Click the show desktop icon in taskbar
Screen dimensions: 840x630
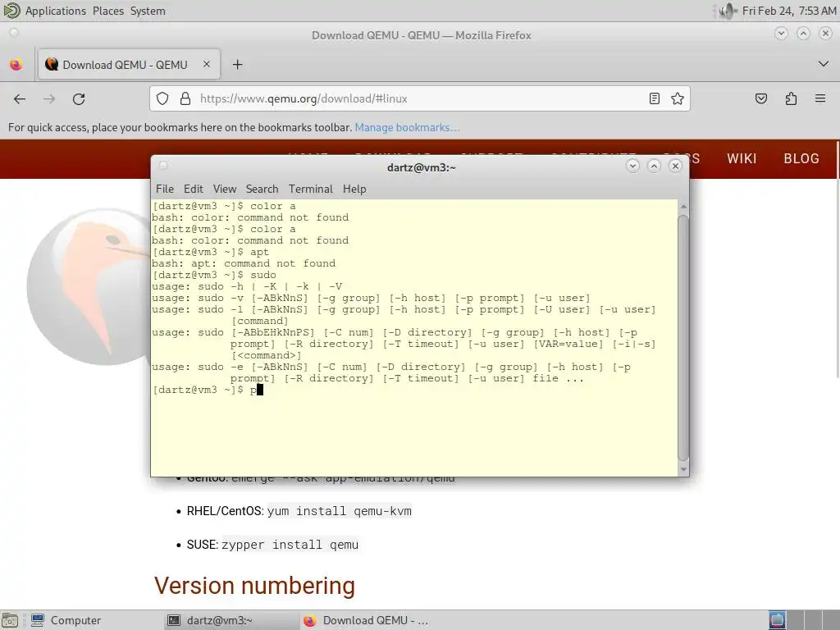10,620
